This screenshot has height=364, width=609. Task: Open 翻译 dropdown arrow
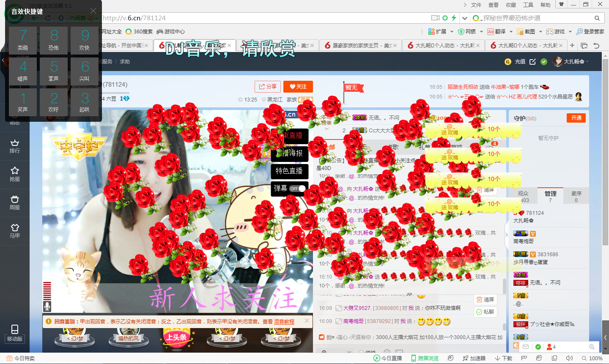pyautogui.click(x=511, y=32)
